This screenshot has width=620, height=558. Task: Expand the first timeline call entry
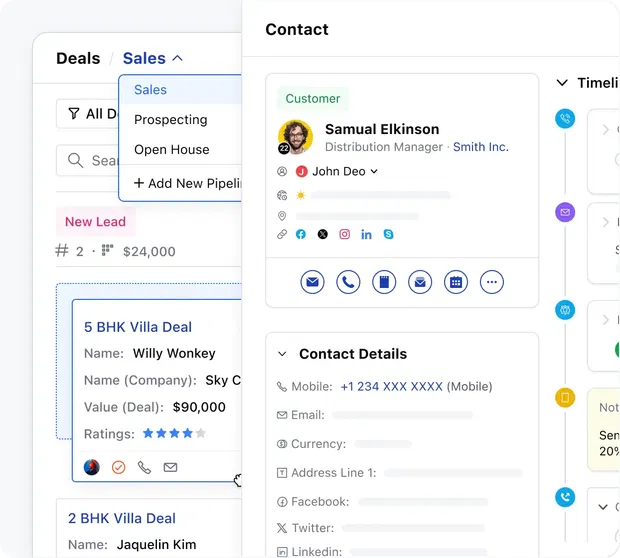605,129
